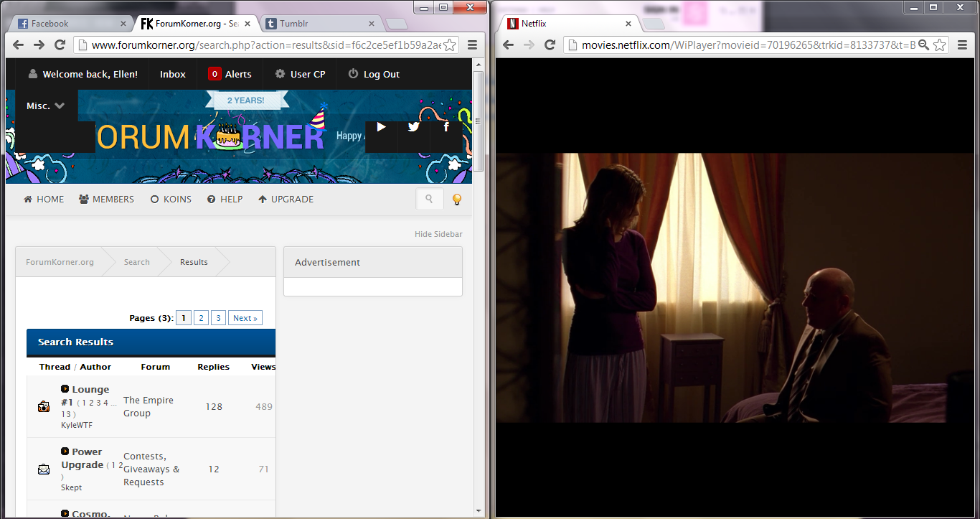Viewport: 980px width, 519px height.
Task: Click Next » pagination link
Action: [x=245, y=318]
